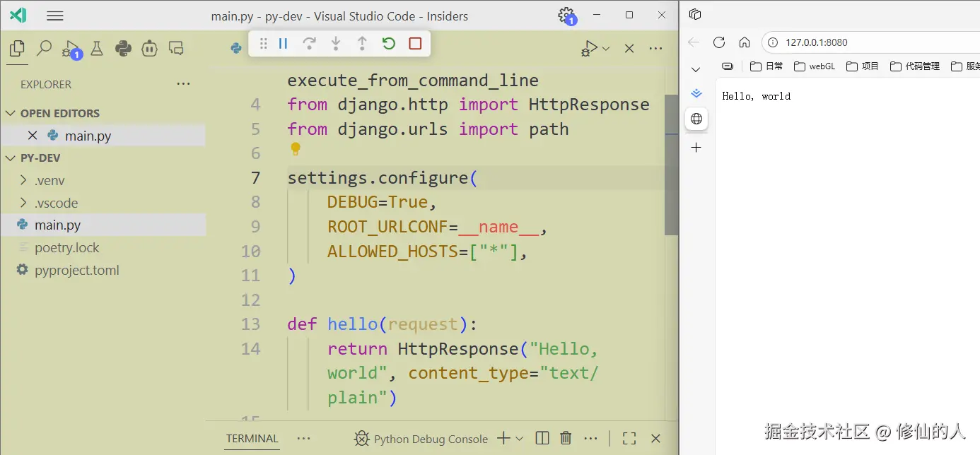Screen dimensions: 980x455
Task: Click the Hello, world page text
Action: pos(757,96)
